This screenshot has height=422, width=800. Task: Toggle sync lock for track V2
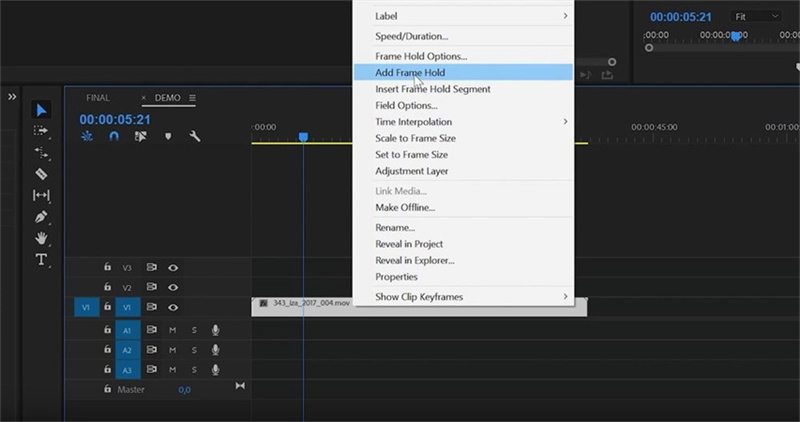point(152,287)
